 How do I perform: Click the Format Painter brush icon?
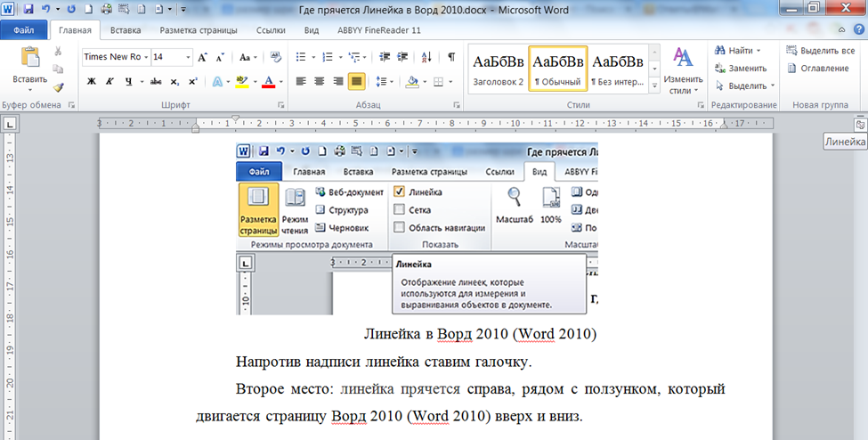(x=58, y=87)
